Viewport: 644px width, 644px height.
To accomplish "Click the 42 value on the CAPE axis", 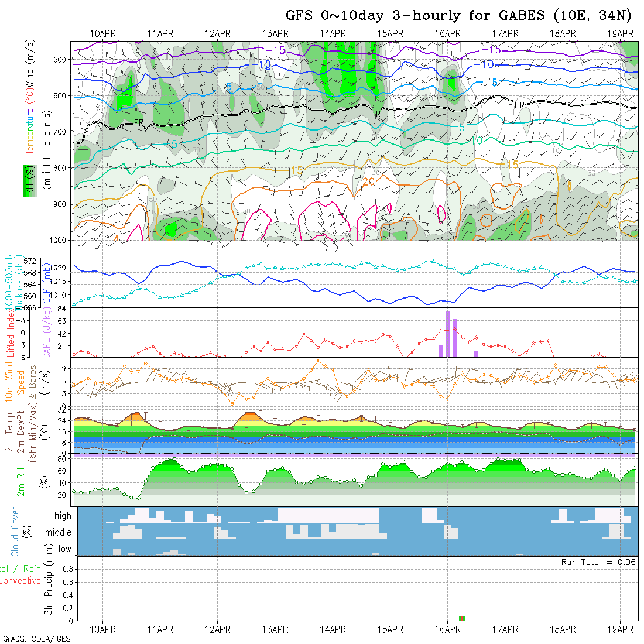I will 62,334.
